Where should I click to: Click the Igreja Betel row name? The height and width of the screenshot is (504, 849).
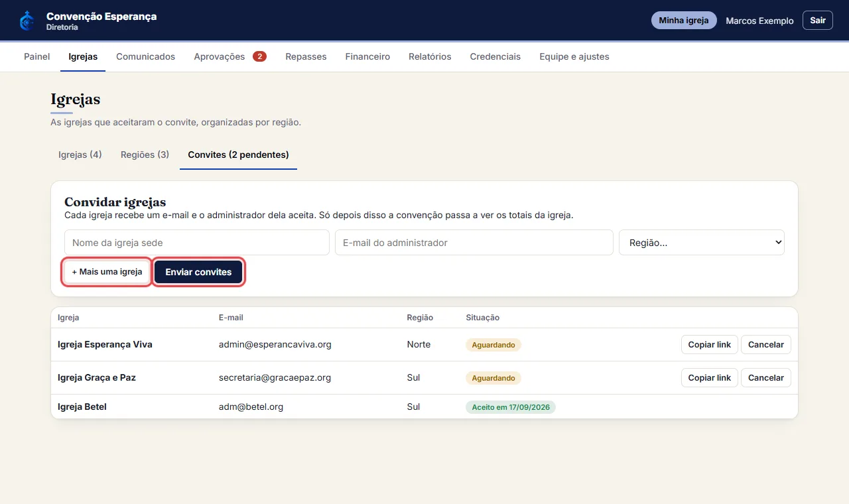[82, 407]
